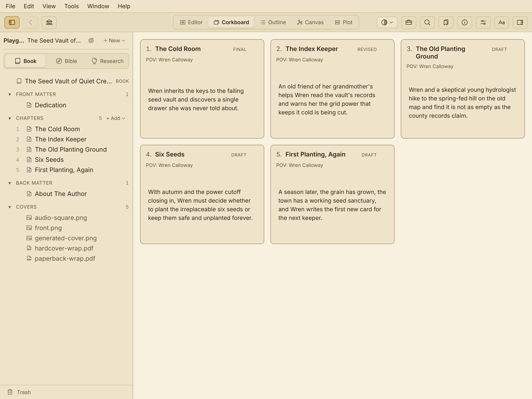
Task: Switch to the Plot view
Action: pos(343,22)
